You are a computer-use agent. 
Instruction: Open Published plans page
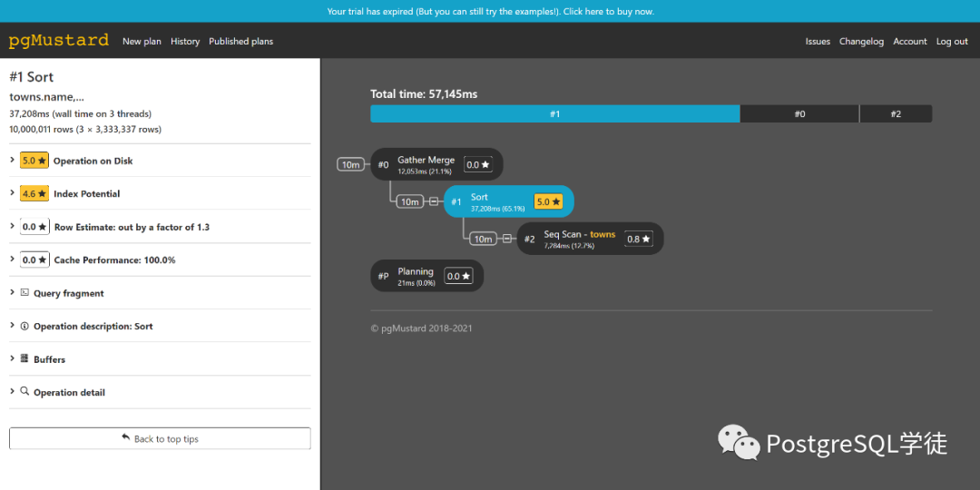pyautogui.click(x=240, y=41)
